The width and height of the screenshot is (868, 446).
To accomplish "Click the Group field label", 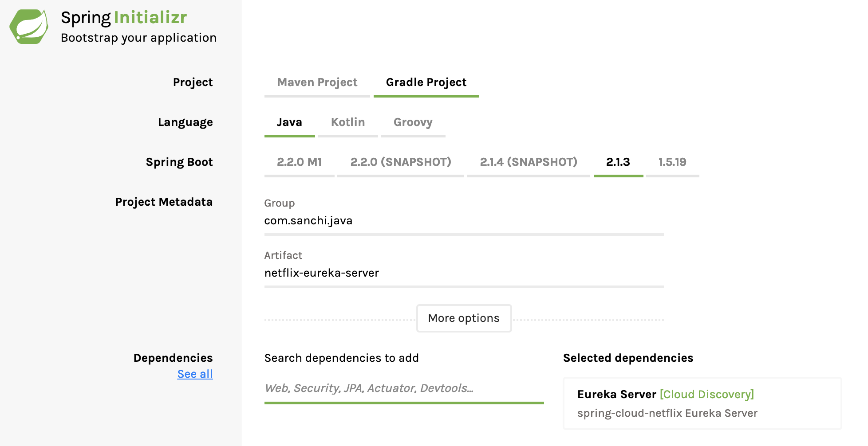I will (279, 203).
